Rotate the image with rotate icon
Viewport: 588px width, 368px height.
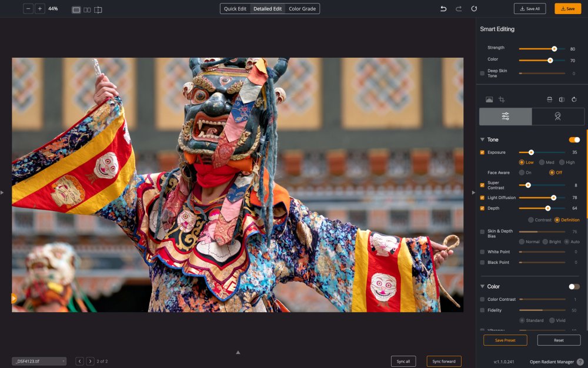574,100
